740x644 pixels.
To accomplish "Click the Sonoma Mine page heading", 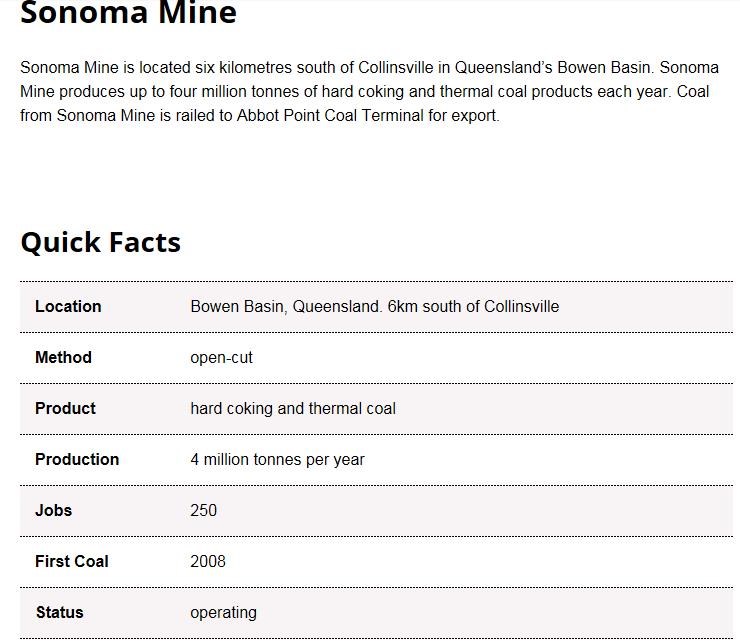I will 128,14.
